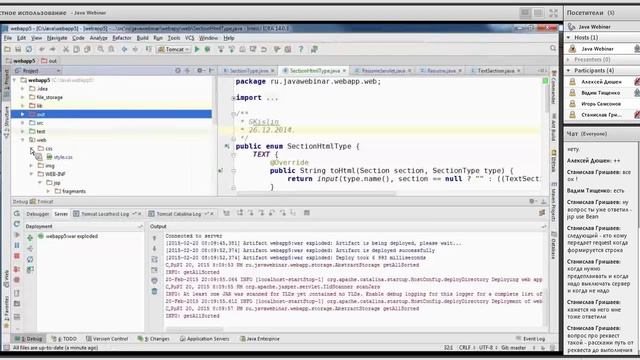Screen dimensions: 640x360
Task: Open the Java Enterprise tool window
Action: click(260, 339)
